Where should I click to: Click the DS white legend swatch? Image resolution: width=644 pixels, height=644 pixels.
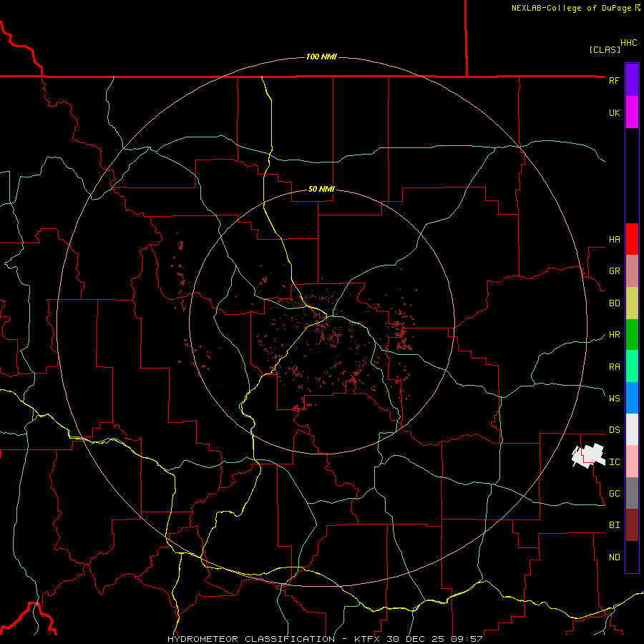click(632, 429)
